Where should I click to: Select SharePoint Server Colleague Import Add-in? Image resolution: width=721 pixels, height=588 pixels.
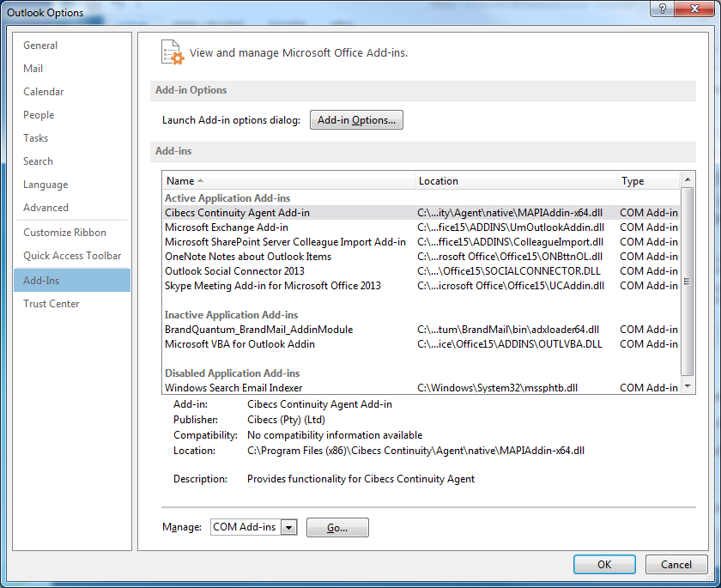(x=421, y=242)
